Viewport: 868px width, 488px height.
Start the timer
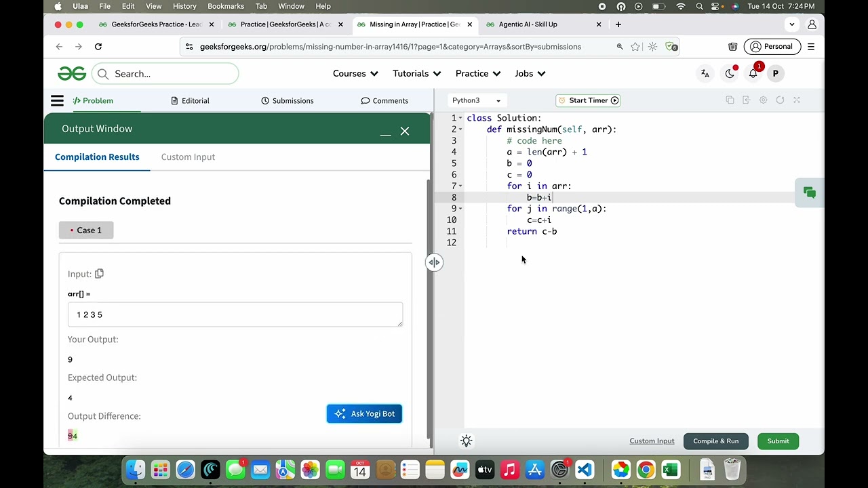[588, 100]
